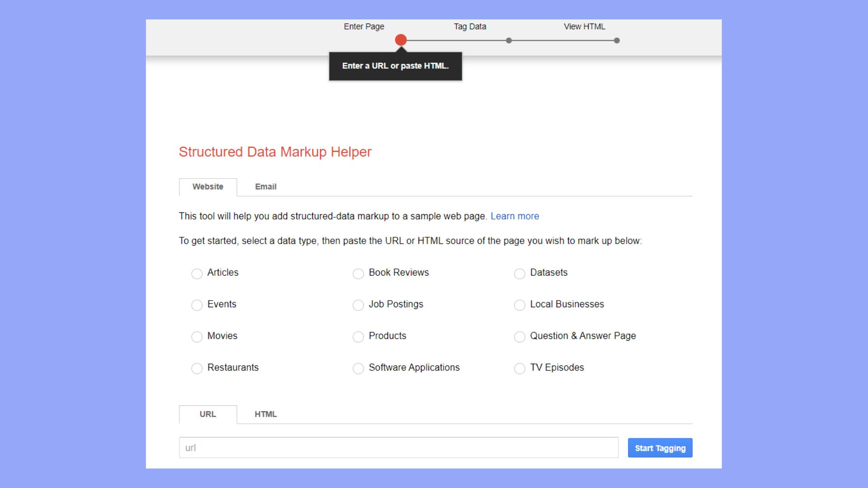Pick TV Episodes as the markup type
This screenshot has width=868, height=488.
point(519,368)
